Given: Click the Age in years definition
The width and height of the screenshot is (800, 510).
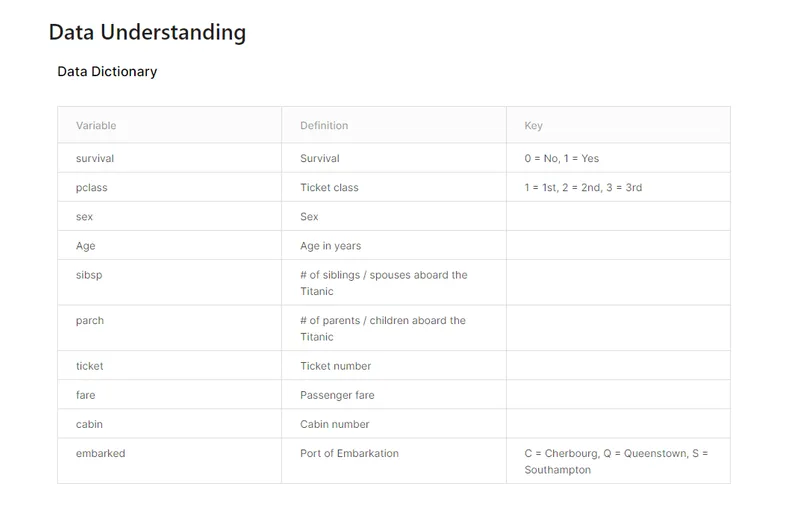Looking at the screenshot, I should (331, 246).
